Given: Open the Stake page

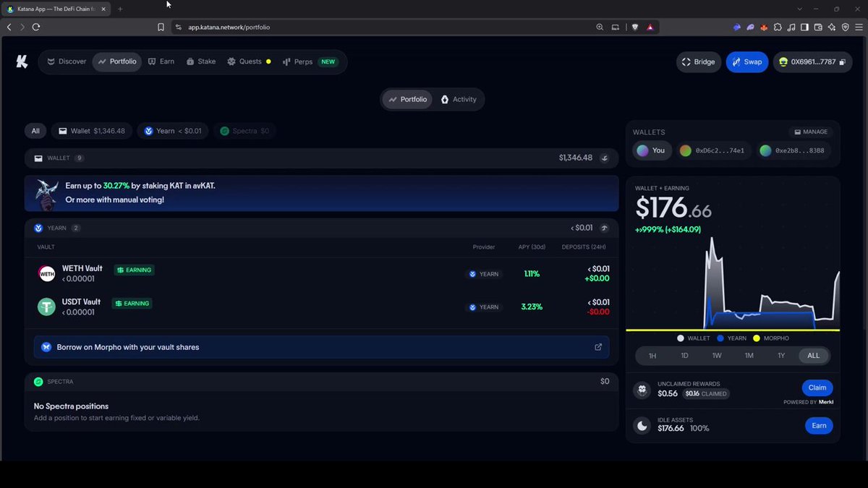Looking at the screenshot, I should pos(201,61).
